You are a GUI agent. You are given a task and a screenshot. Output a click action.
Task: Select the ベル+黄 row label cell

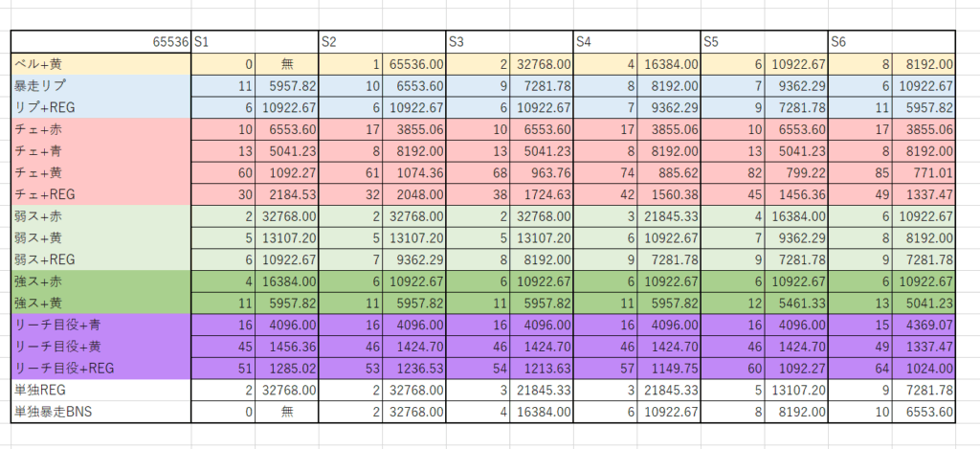click(x=101, y=64)
